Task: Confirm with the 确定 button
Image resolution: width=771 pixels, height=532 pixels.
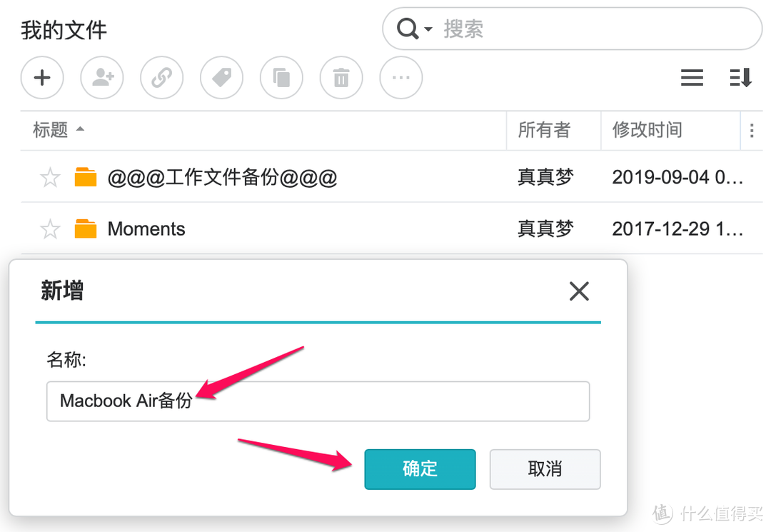Action: 420,468
